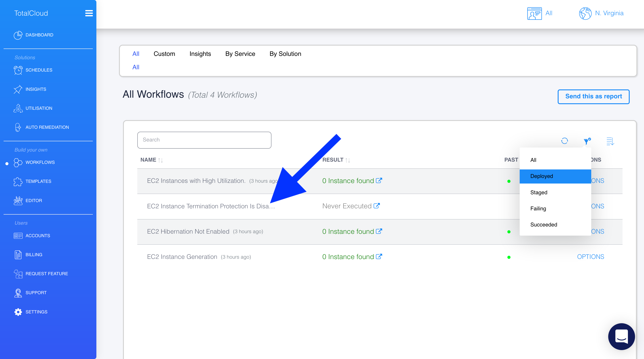Click the Insights telescope icon

click(x=18, y=89)
